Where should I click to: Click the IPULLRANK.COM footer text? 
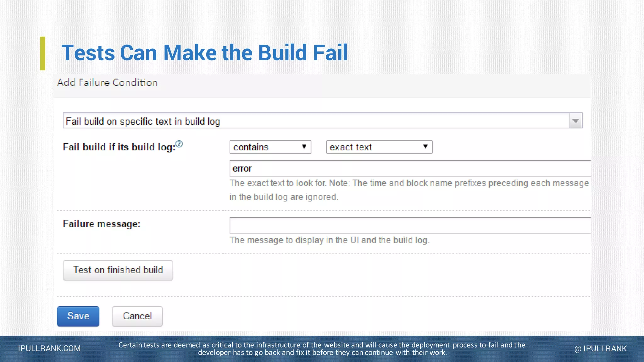click(x=49, y=348)
